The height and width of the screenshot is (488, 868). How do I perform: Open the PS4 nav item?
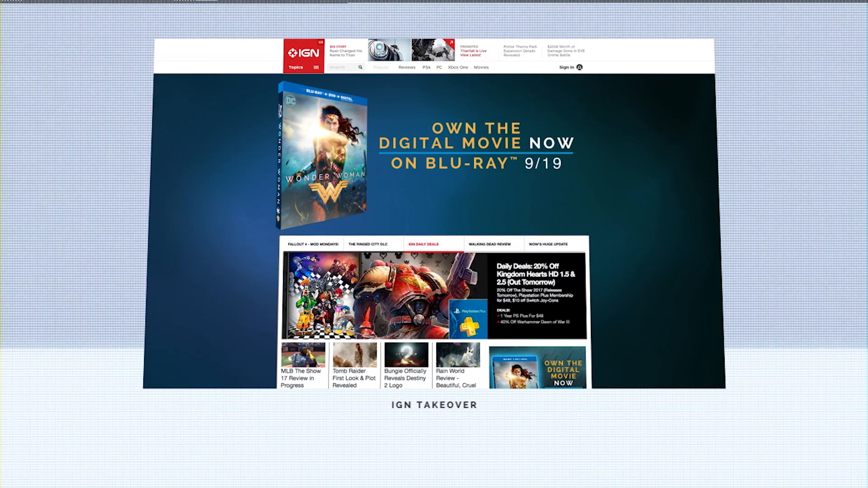coord(426,67)
